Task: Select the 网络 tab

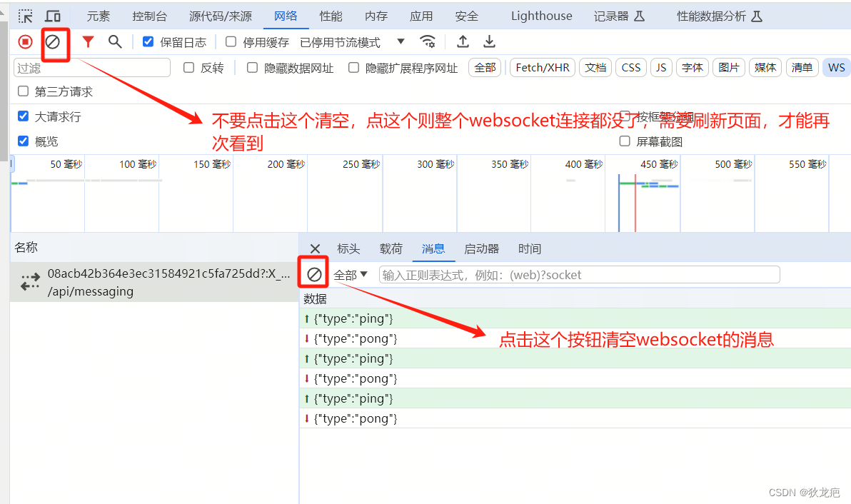Action: click(286, 16)
